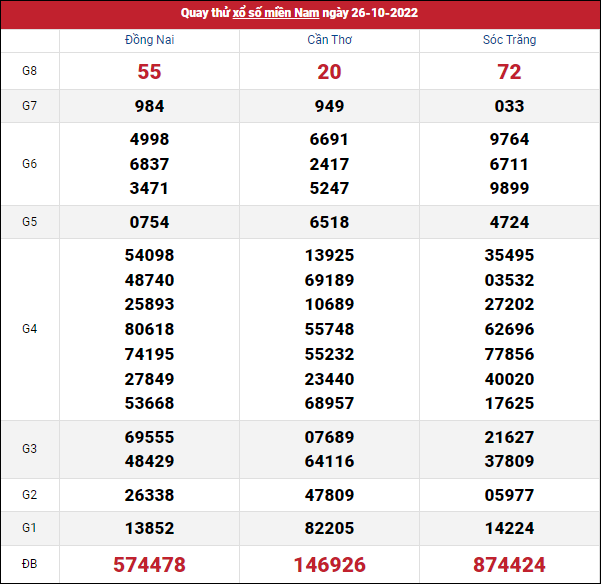This screenshot has height=584, width=601.
Task: Click the special prize number 574478
Action: click(x=149, y=564)
